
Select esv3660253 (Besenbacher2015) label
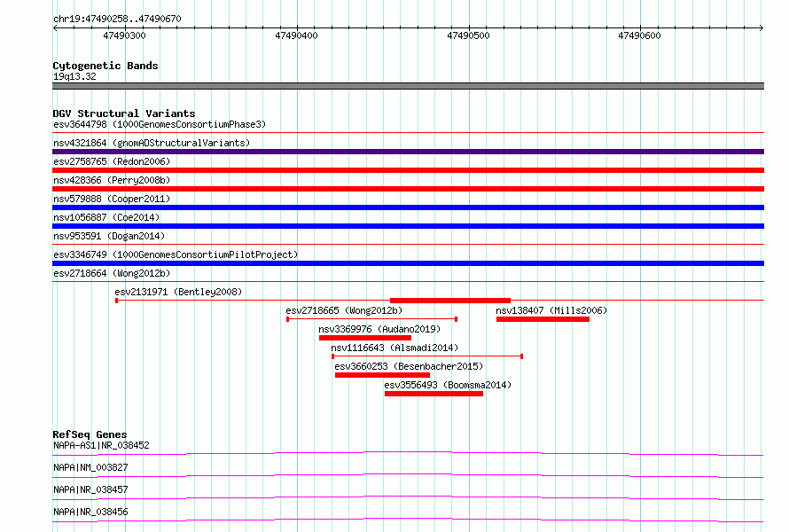point(409,366)
